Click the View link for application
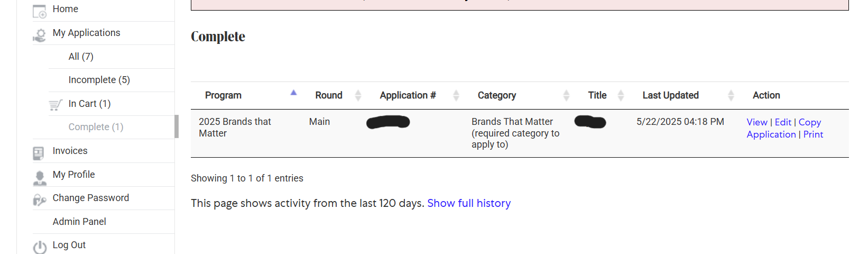The image size is (868, 254). pyautogui.click(x=757, y=122)
